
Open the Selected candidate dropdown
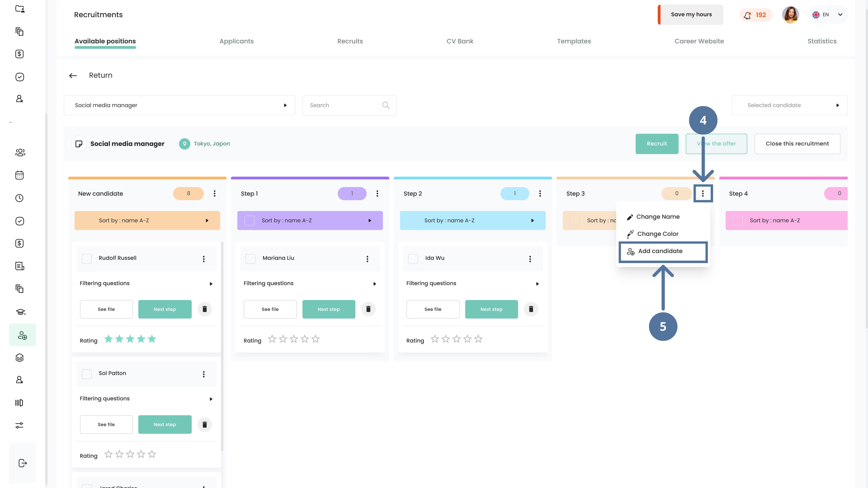[x=789, y=105]
